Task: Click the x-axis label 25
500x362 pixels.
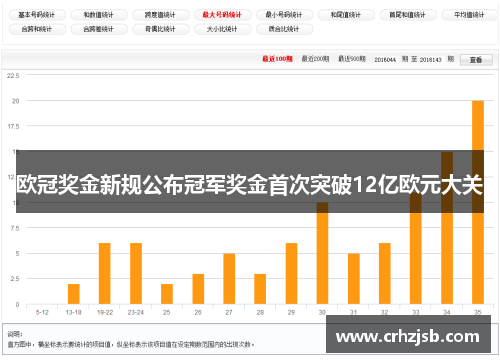Action: point(167,313)
